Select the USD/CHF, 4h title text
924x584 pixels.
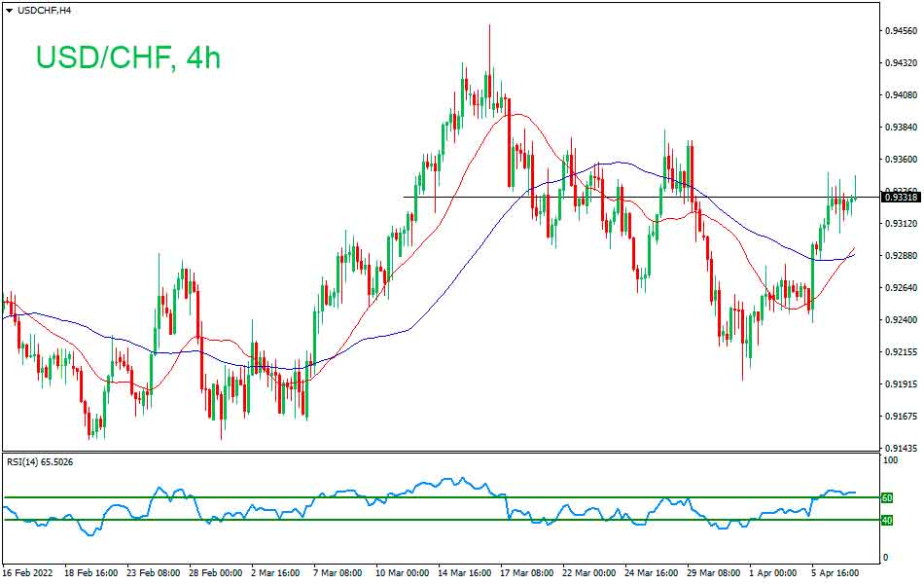coord(124,56)
